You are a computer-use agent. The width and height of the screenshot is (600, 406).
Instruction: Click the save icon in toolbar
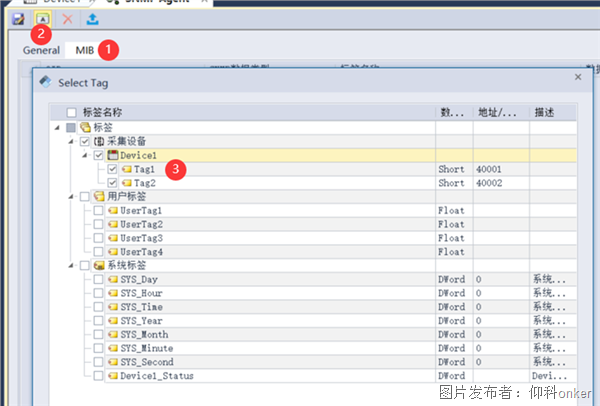click(18, 19)
